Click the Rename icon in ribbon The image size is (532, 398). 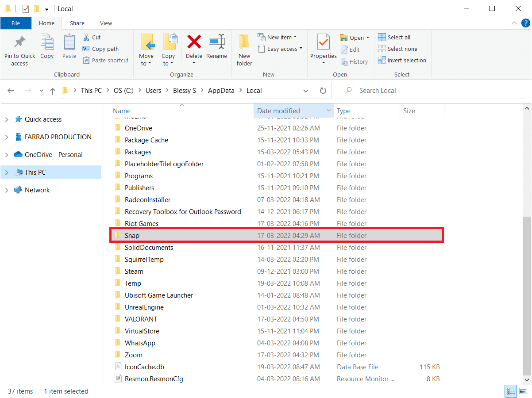tap(216, 42)
